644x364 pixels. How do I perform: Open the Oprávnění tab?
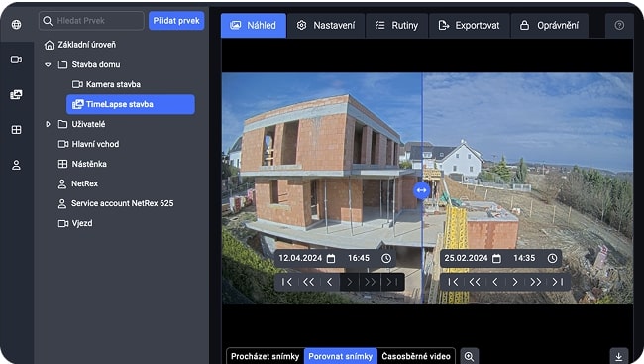[x=550, y=25]
